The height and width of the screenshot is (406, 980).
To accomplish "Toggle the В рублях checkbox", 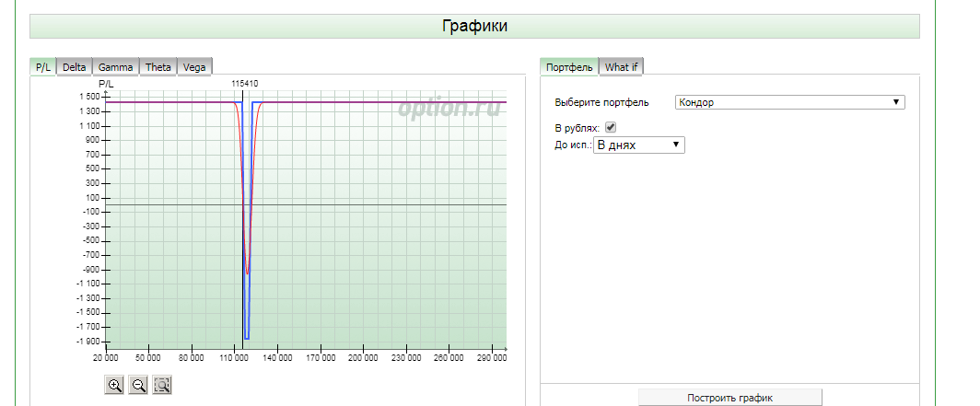I will (x=611, y=127).
